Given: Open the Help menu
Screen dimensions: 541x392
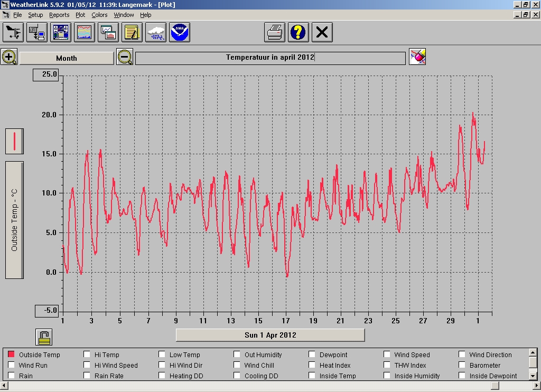Looking at the screenshot, I should click(x=146, y=15).
